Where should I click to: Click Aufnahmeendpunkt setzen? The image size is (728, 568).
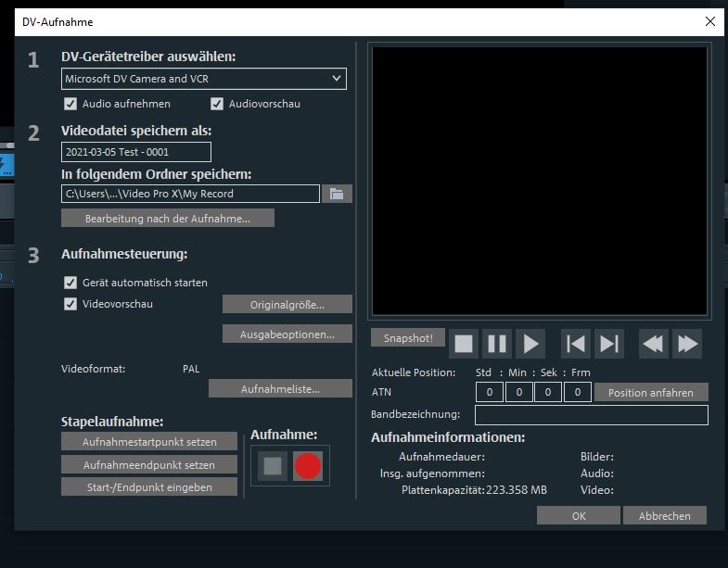point(149,464)
